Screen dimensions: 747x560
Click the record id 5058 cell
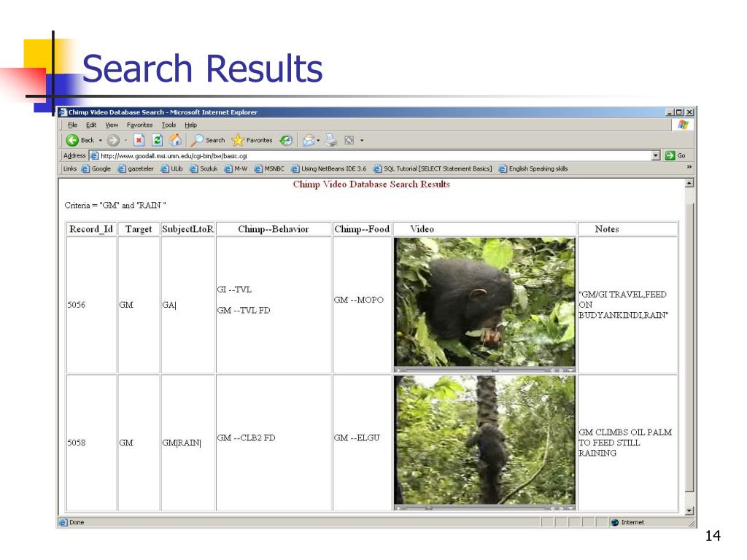point(91,443)
